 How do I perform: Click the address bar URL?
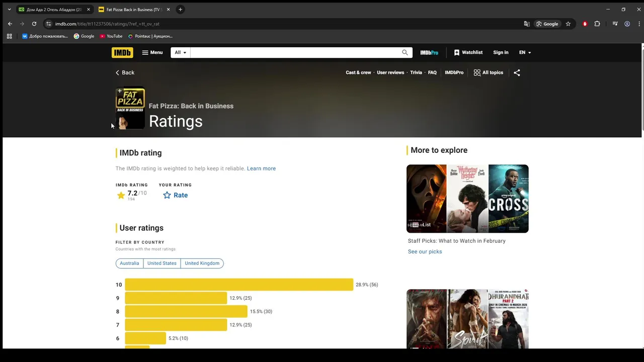click(x=107, y=24)
